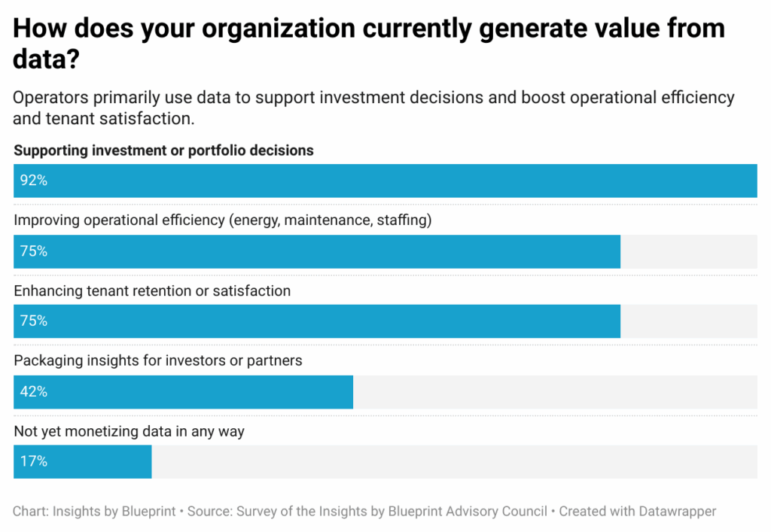
Task: Select the 'Supporting investment or portfolio decisions' label
Action: point(163,150)
